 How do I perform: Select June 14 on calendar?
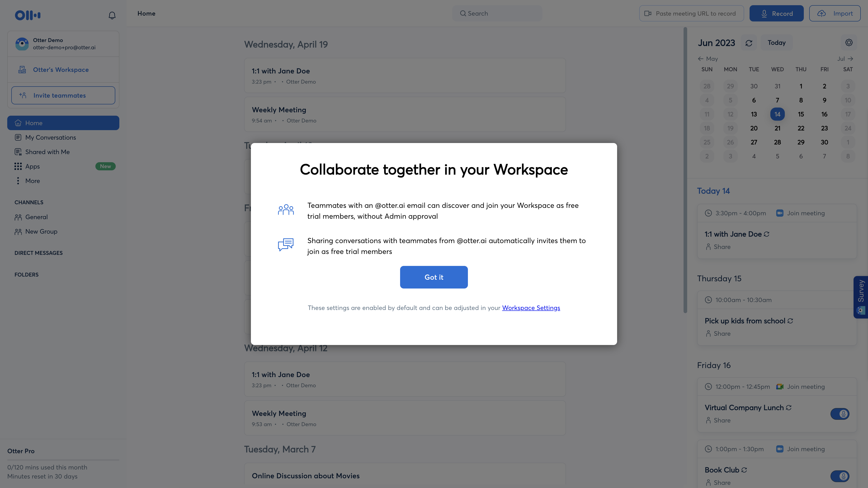point(777,114)
